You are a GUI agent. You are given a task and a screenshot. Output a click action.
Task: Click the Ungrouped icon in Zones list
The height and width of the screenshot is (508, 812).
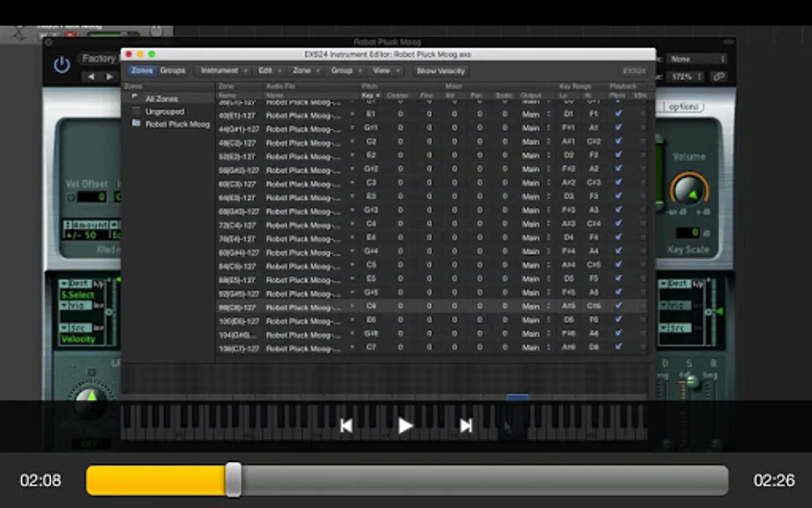135,111
